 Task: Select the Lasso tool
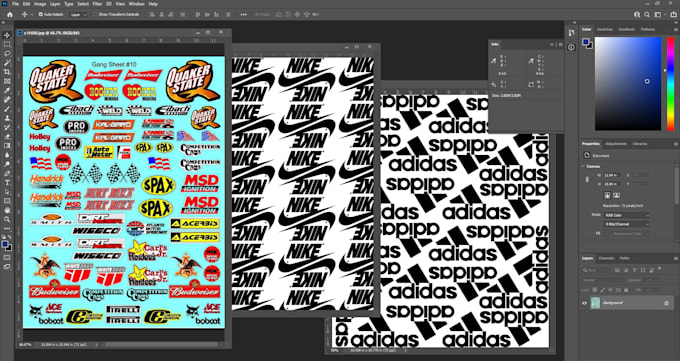(x=7, y=53)
